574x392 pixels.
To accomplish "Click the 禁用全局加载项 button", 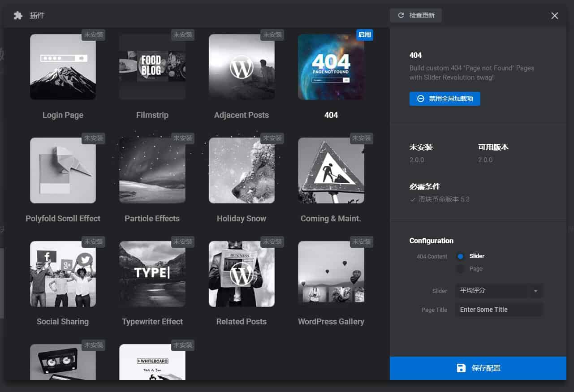I will coord(445,99).
